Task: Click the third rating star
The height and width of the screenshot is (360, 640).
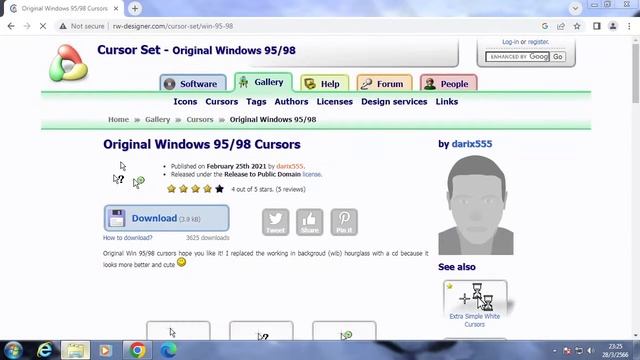Action: 196,189
